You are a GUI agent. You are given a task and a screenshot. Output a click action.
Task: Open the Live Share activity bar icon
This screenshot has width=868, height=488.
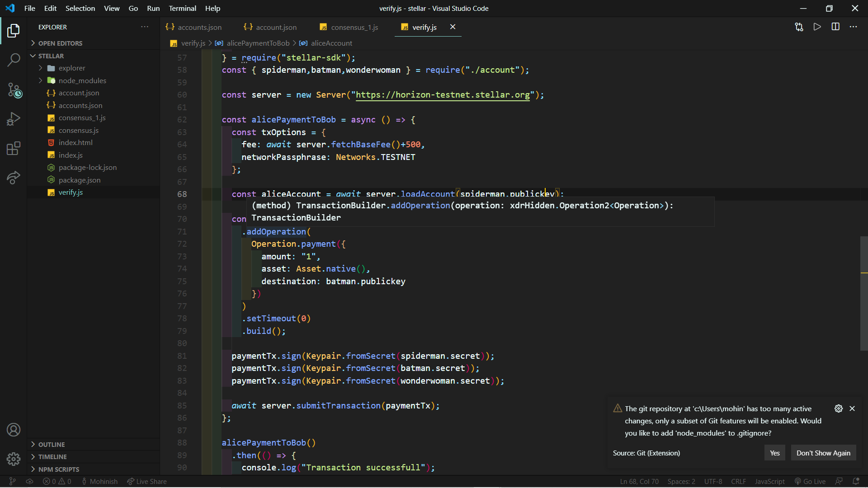(14, 178)
